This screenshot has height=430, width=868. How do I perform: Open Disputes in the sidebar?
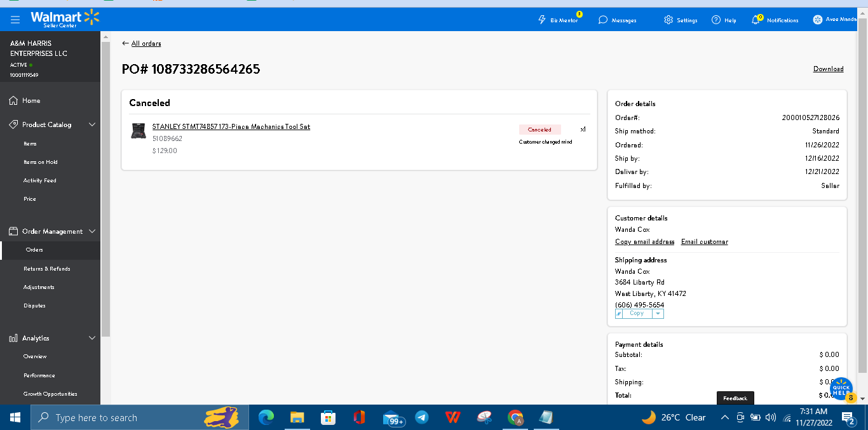click(x=34, y=306)
